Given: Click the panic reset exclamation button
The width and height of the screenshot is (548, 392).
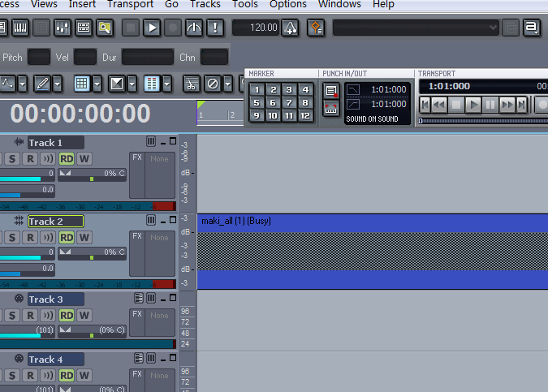Looking at the screenshot, I should pyautogui.click(x=215, y=28).
